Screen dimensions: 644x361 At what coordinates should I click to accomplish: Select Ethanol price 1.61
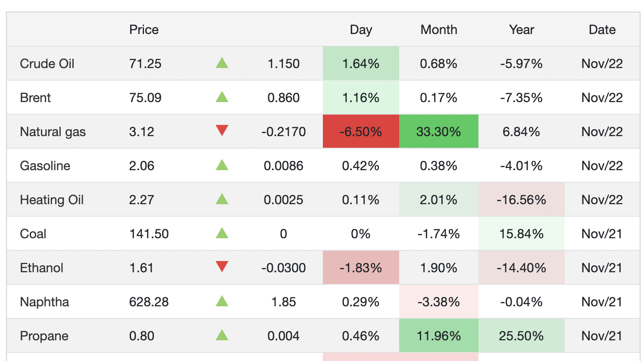tap(141, 268)
